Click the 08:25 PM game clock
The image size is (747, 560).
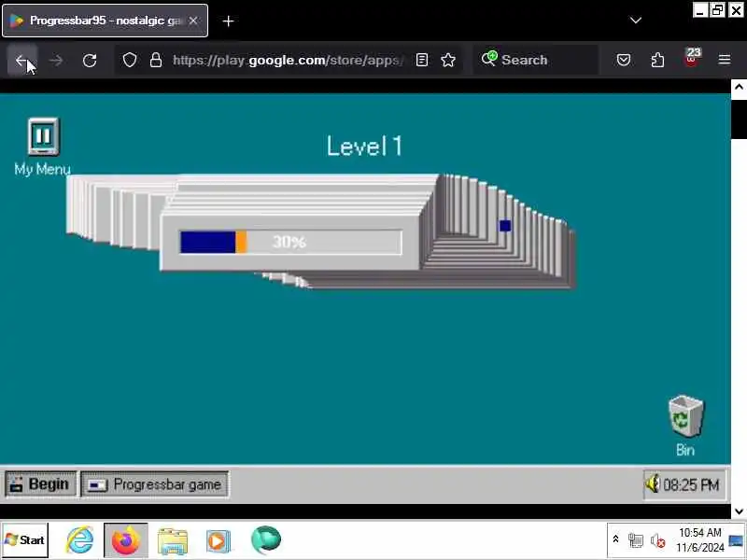691,485
